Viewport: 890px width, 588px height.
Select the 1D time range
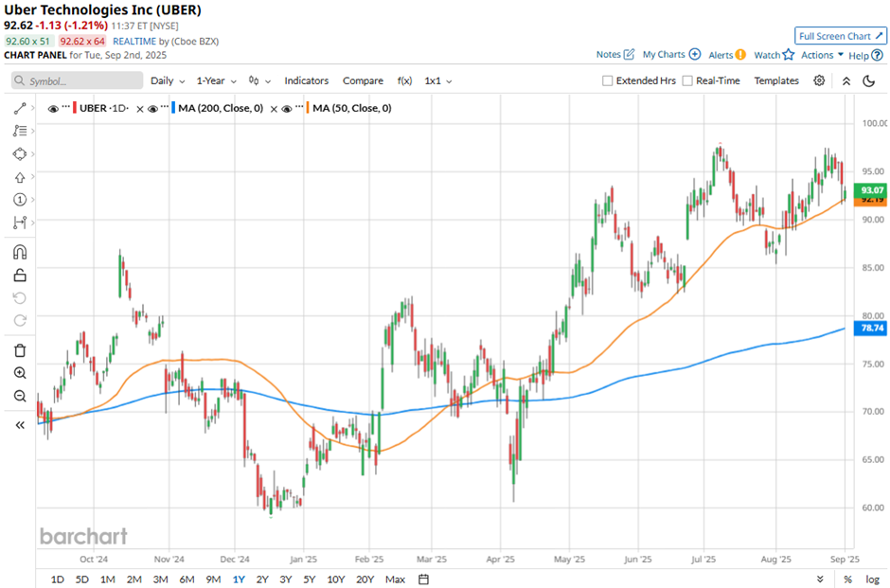pos(58,579)
